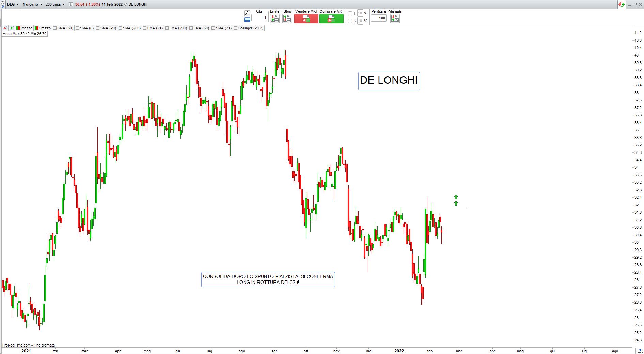This screenshot has height=354, width=644.
Task: Click the Qtà auto icon
Action: pos(395,19)
